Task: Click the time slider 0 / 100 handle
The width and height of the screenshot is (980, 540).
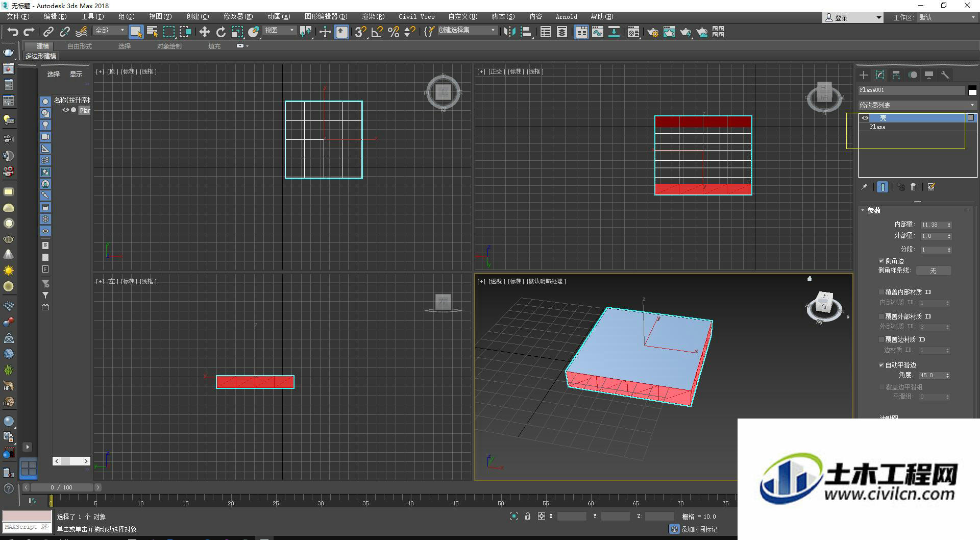Action: coord(62,487)
